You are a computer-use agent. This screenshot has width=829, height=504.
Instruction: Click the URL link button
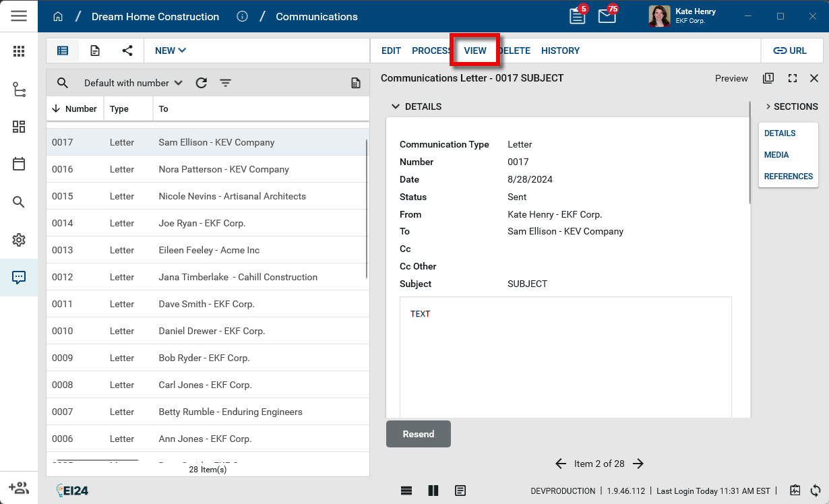(x=789, y=51)
